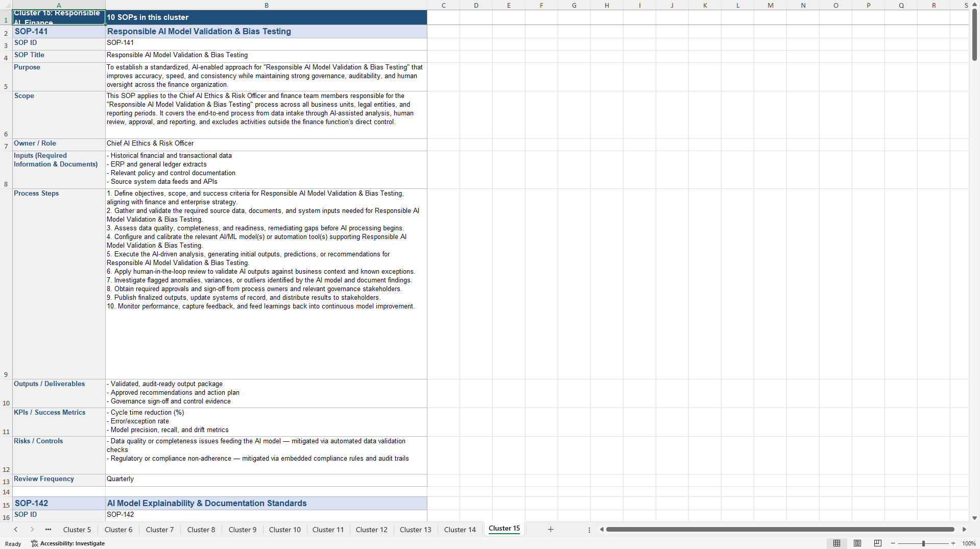Zoom out with the minus icon
Image resolution: width=980 pixels, height=549 pixels.
pos(893,543)
